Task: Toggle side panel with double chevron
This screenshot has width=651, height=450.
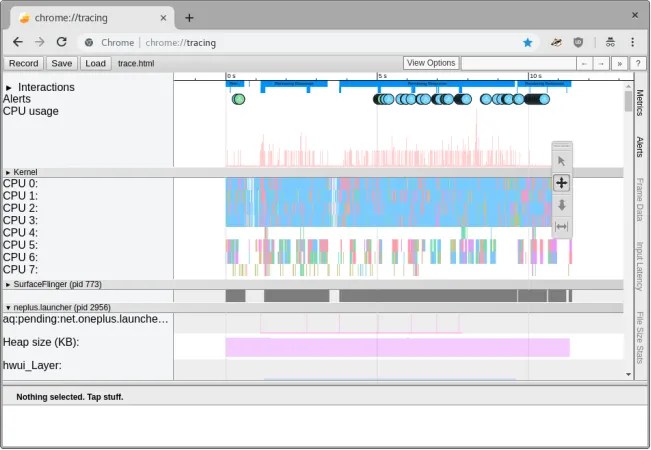Action: 619,64
